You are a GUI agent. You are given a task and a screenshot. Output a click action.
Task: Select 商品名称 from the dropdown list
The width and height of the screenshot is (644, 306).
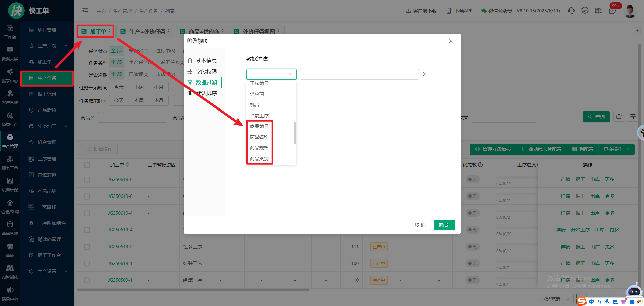click(x=259, y=137)
